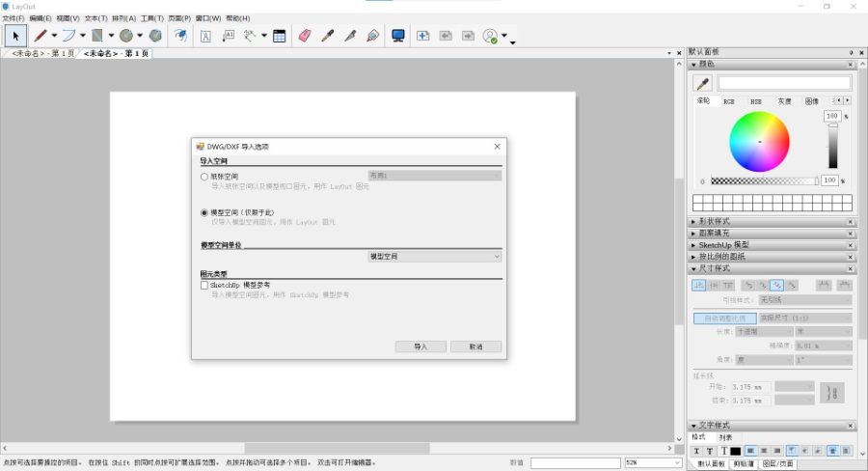Open the 排列(A) menu
Viewport: 868px width, 471px height.
(x=124, y=18)
